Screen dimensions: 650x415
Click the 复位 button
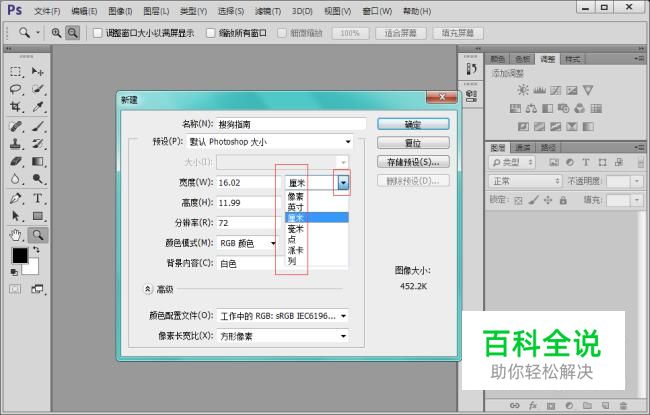[413, 143]
